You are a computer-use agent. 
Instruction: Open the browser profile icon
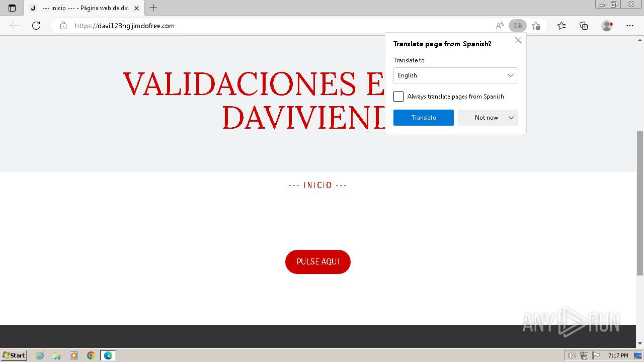tap(607, 26)
